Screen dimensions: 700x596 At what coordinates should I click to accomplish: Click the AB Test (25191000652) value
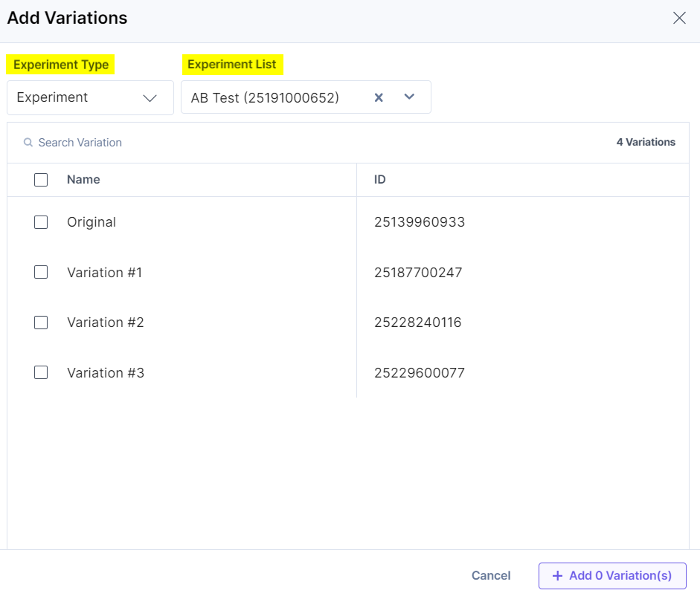[x=265, y=98]
